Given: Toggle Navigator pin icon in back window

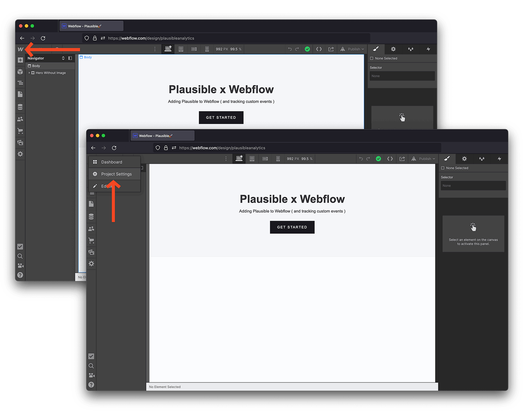Looking at the screenshot, I should point(70,58).
